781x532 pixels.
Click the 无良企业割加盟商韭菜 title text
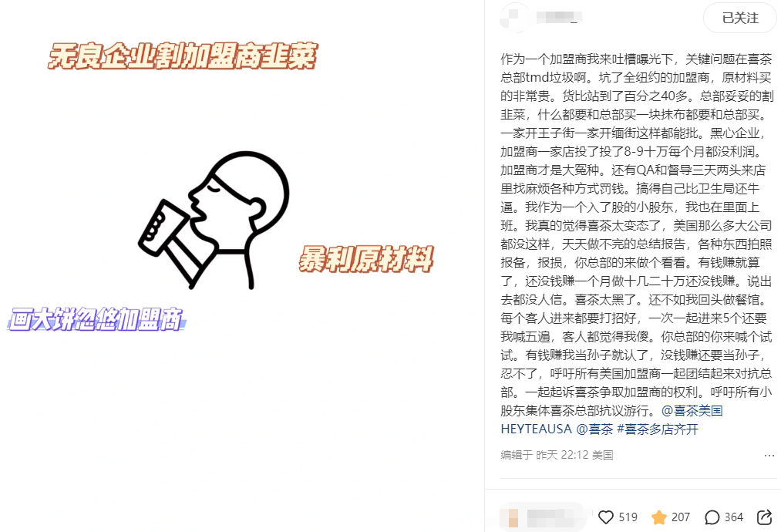[x=182, y=56]
